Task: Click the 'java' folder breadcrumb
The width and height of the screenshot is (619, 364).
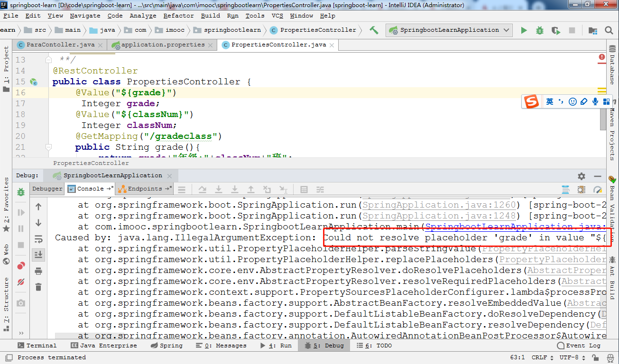Action: pyautogui.click(x=102, y=30)
